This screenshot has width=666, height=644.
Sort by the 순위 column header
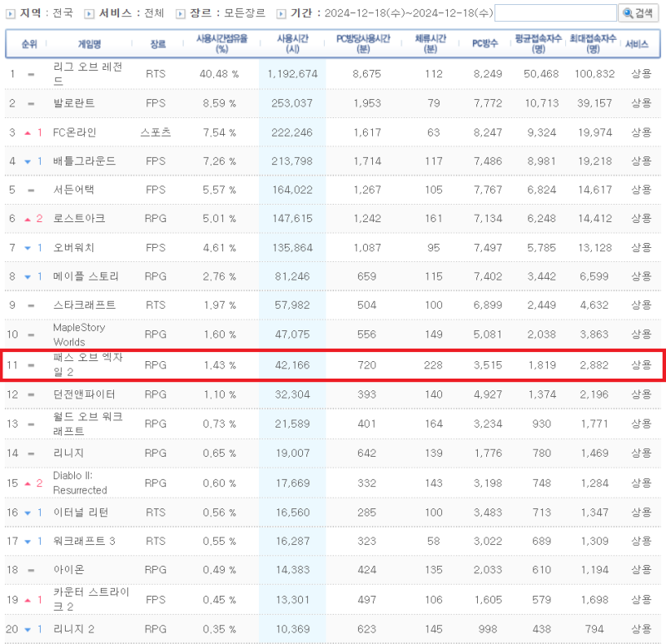29,44
